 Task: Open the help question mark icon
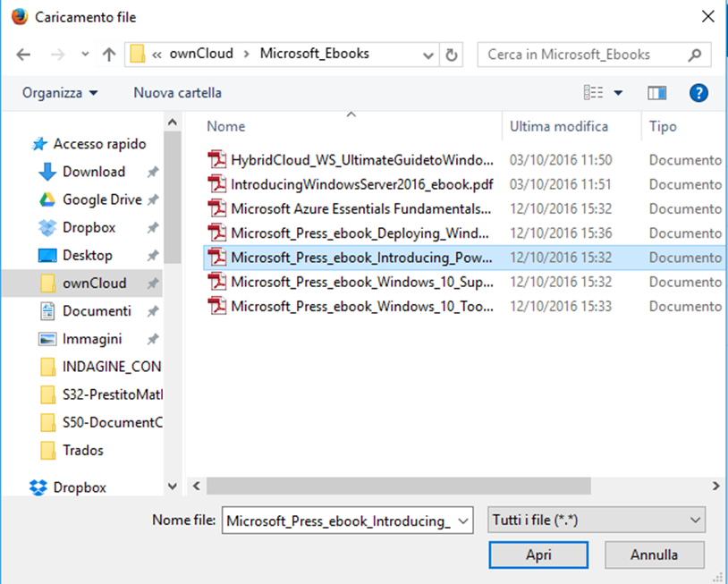point(698,93)
